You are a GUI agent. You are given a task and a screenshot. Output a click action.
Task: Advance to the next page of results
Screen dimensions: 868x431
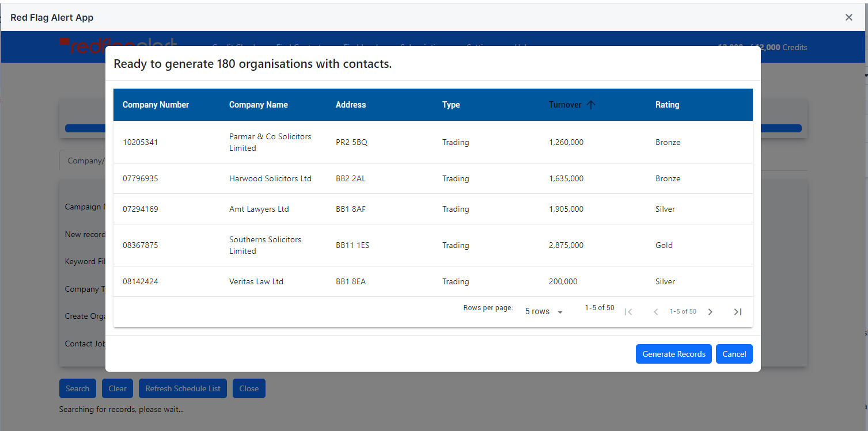point(710,311)
